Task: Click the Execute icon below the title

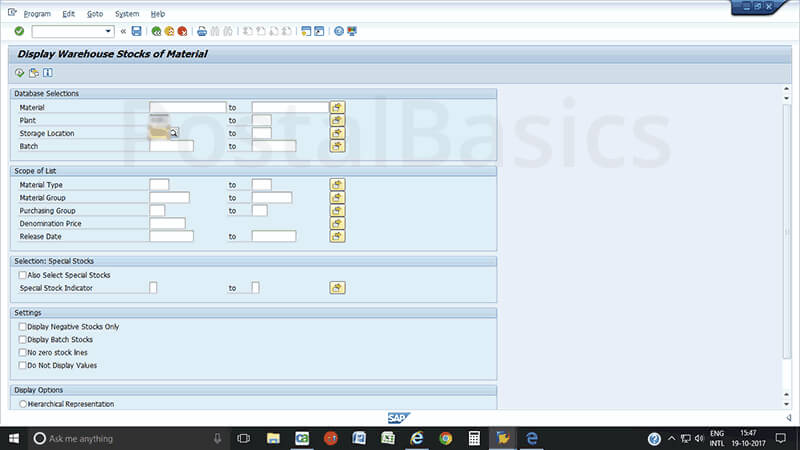Action: (x=19, y=72)
